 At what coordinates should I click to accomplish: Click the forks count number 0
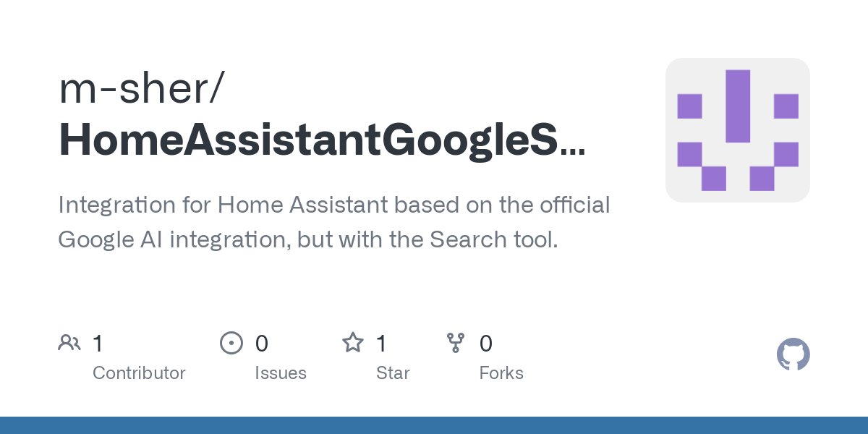486,343
